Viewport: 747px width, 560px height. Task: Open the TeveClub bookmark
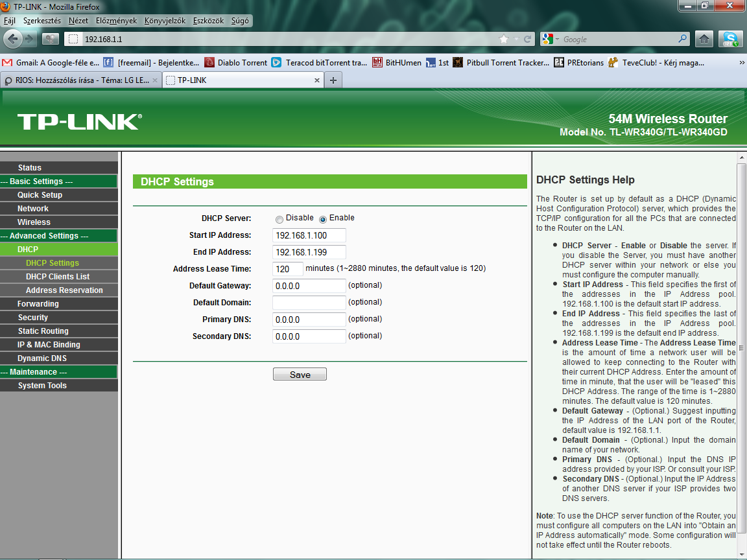656,62
